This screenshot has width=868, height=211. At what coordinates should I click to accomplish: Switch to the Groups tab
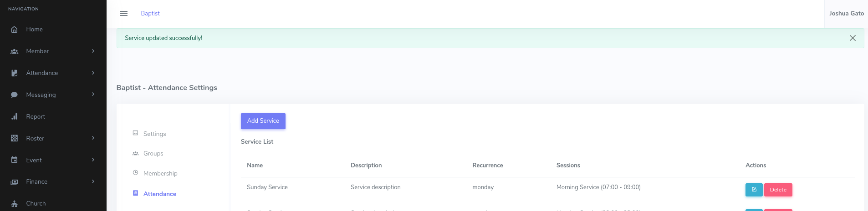[153, 154]
